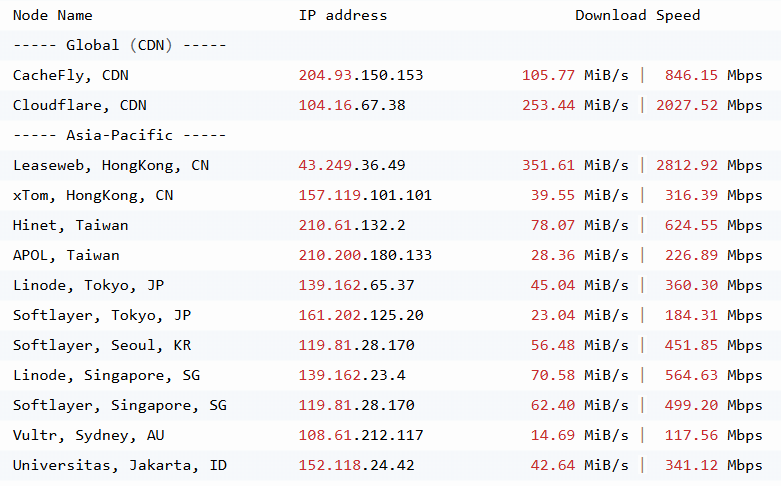
Task: Click IP address 161.202.125.20
Action: 361,316
